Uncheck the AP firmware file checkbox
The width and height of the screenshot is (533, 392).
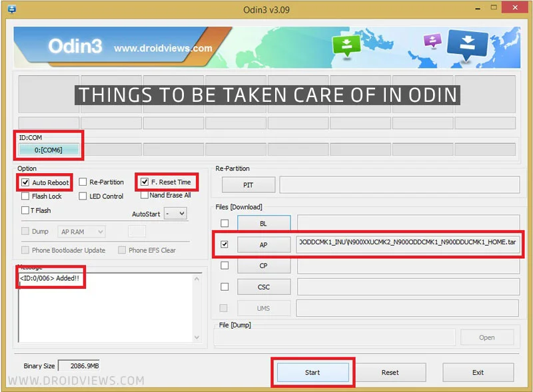click(226, 244)
